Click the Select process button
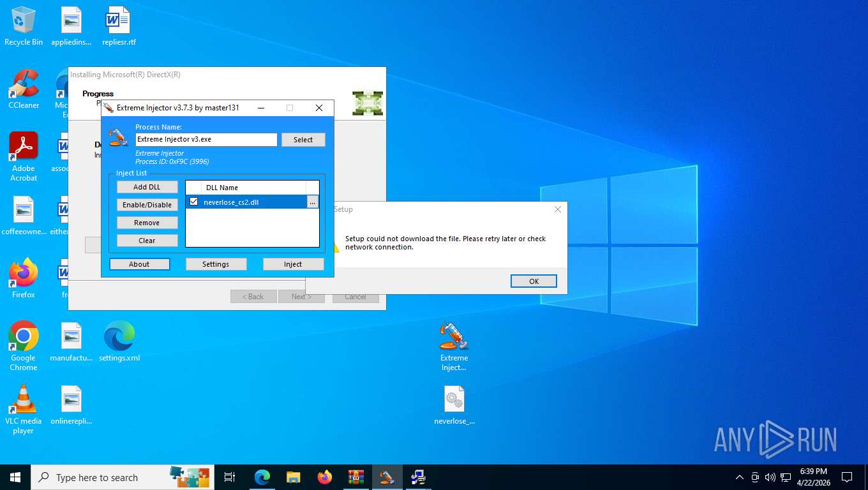Image resolution: width=868 pixels, height=490 pixels. click(303, 140)
